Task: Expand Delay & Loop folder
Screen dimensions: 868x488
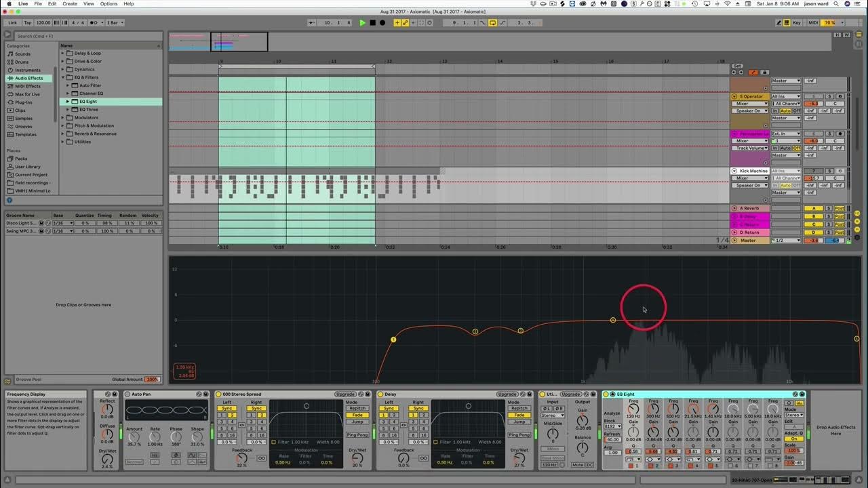Action: [63, 53]
